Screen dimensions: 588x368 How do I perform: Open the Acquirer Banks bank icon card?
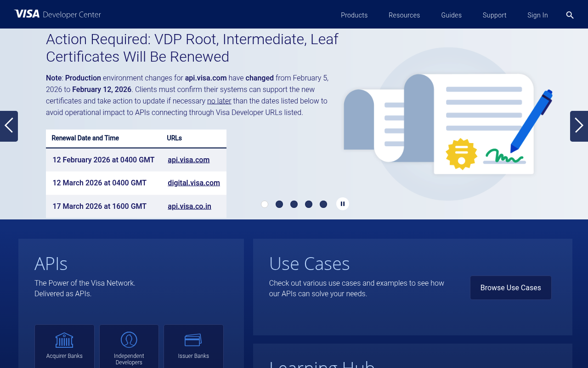[x=64, y=346]
